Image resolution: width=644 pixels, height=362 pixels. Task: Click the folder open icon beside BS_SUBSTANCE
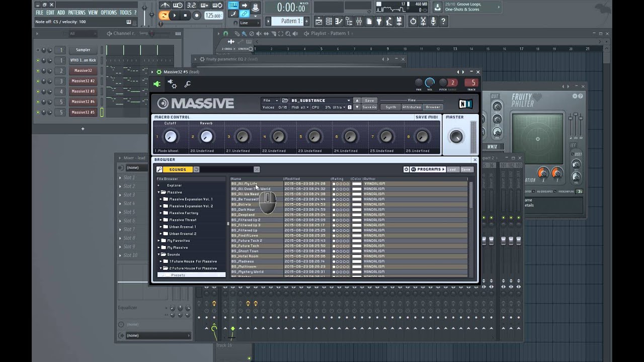(x=285, y=101)
